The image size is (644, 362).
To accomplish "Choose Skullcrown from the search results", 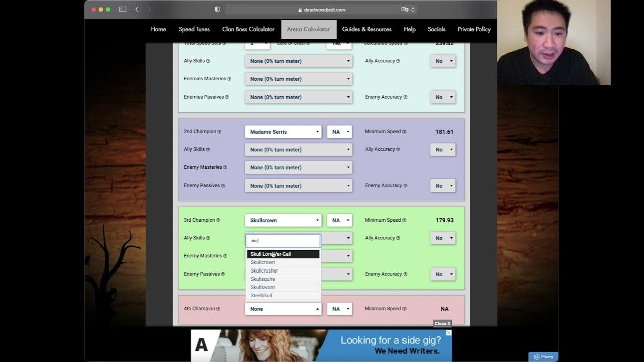I will [283, 262].
